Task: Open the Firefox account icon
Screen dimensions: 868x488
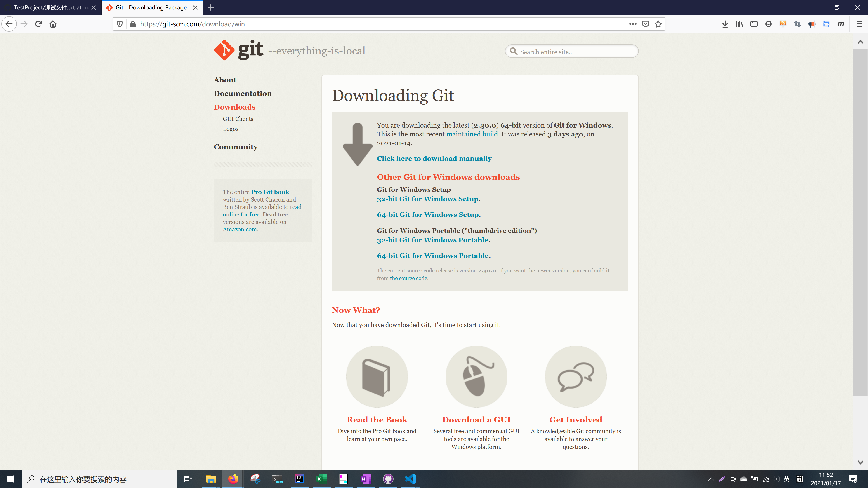Action: tap(768, 24)
